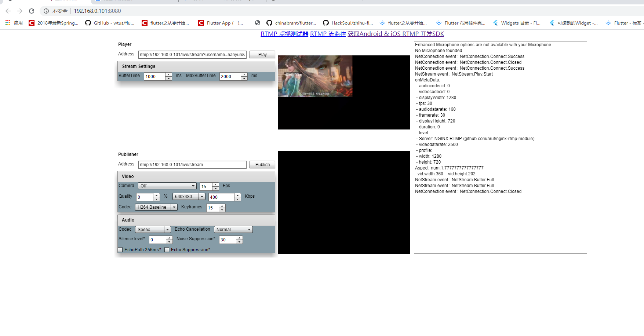
Task: Open the Camera dropdown
Action: (x=167, y=186)
